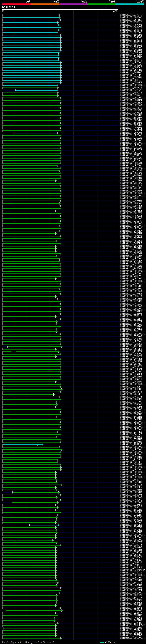Open hit UniRef100_C6T1E0
The image size is (146, 644).
(x=131, y=20)
